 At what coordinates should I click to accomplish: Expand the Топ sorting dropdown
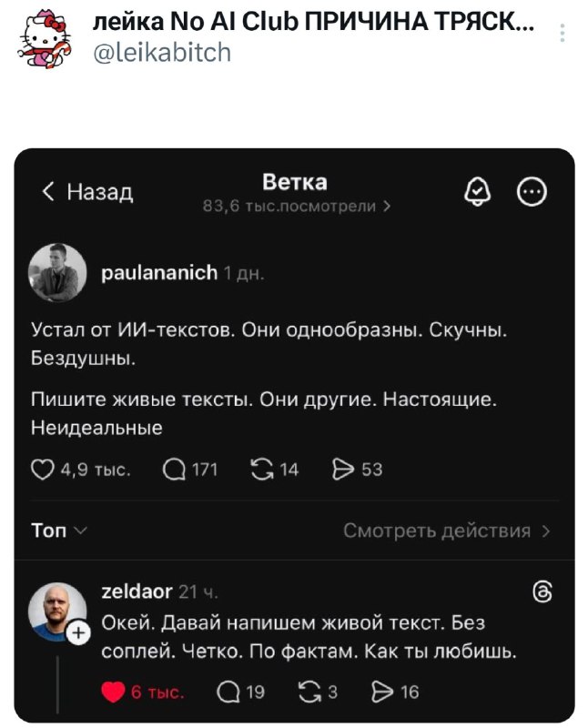click(60, 531)
